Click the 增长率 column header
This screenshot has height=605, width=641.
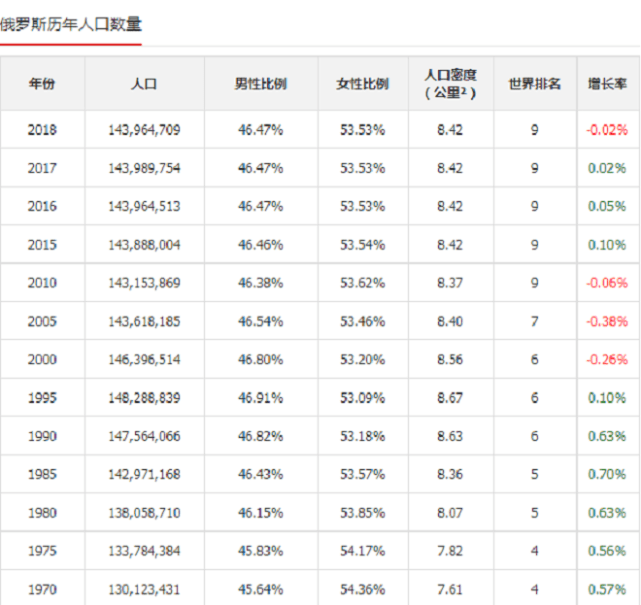pos(607,84)
